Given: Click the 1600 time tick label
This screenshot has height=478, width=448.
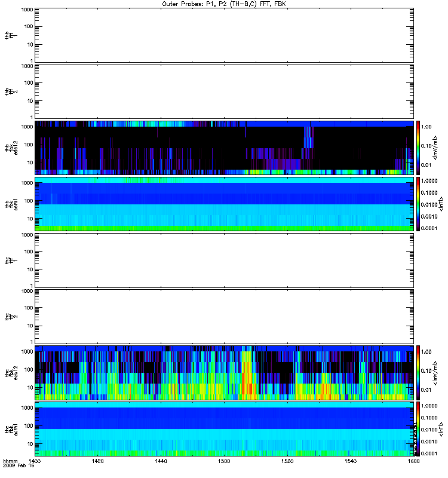Looking at the screenshot, I should (x=413, y=461).
